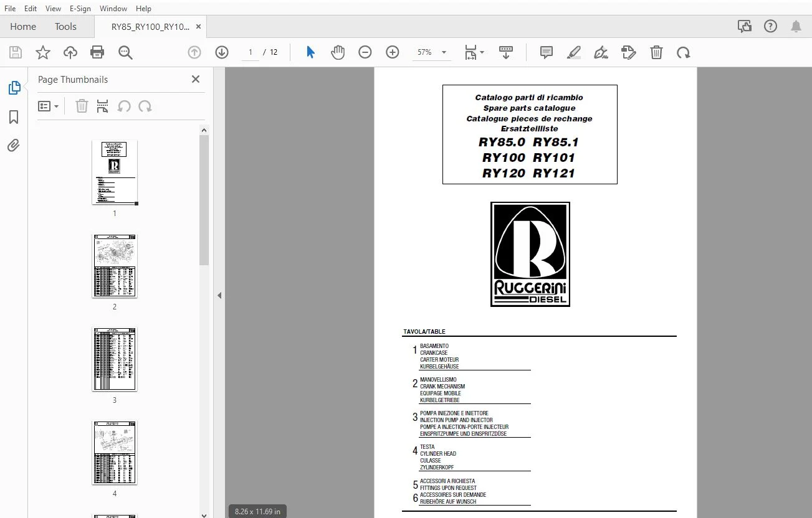Add a sticky note comment
The height and width of the screenshot is (518, 812).
pos(547,52)
